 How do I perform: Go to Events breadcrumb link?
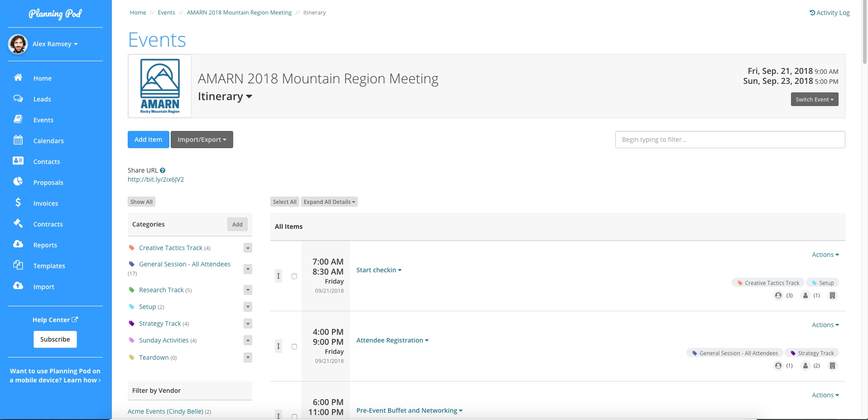click(x=166, y=13)
